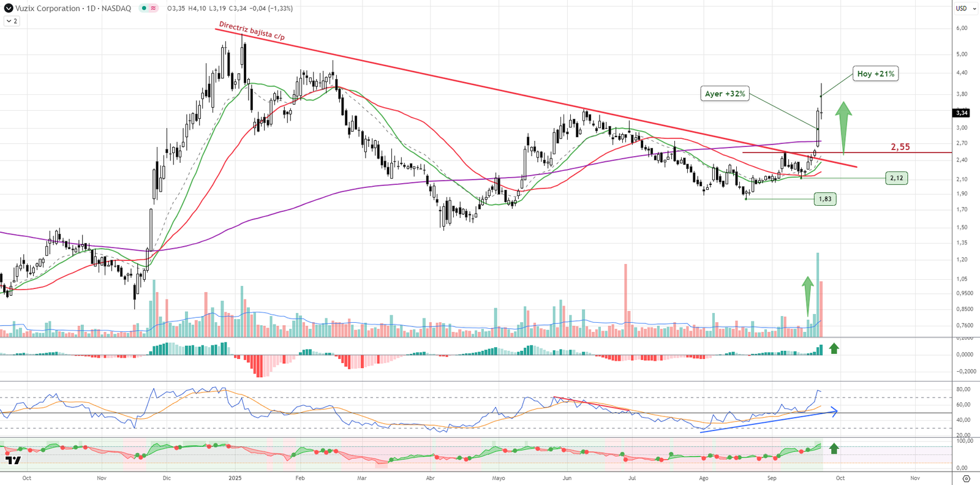The image size is (980, 485).
Task: Click the Vuzix Corporation symbol title
Action: click(x=48, y=9)
